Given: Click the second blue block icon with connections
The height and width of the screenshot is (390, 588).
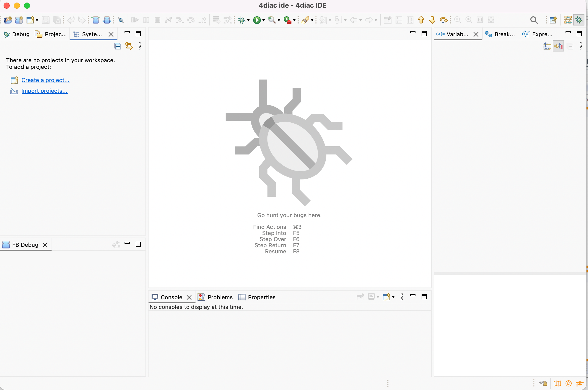Looking at the screenshot, I should click(107, 20).
